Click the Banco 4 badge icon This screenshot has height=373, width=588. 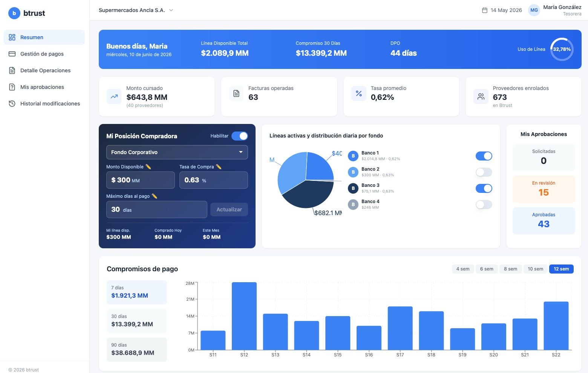coord(353,205)
